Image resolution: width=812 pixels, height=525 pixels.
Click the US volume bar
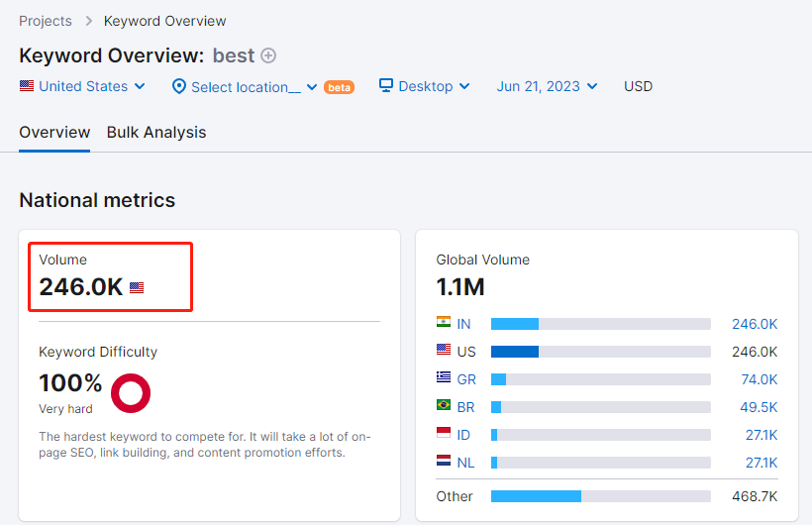tap(600, 352)
